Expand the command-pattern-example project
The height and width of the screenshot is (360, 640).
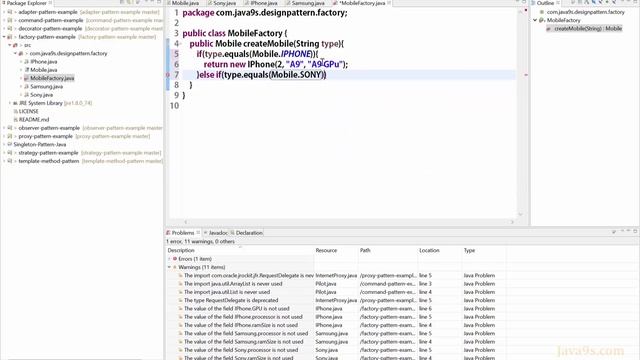click(4, 20)
